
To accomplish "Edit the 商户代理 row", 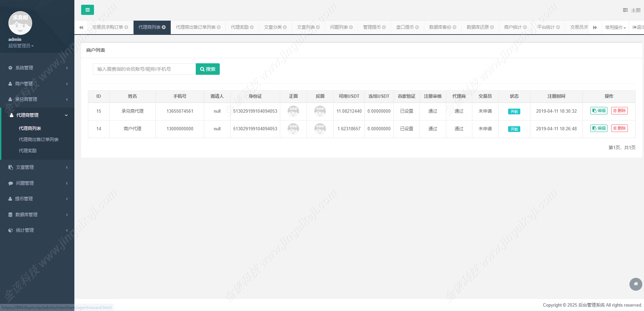I will [x=599, y=128].
